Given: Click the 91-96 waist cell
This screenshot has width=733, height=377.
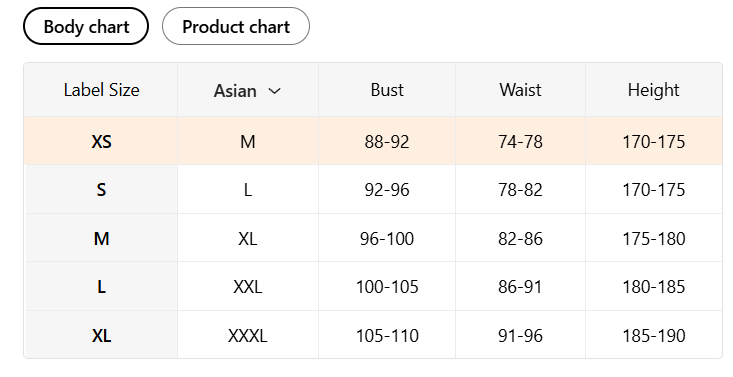Looking at the screenshot, I should [x=520, y=335].
